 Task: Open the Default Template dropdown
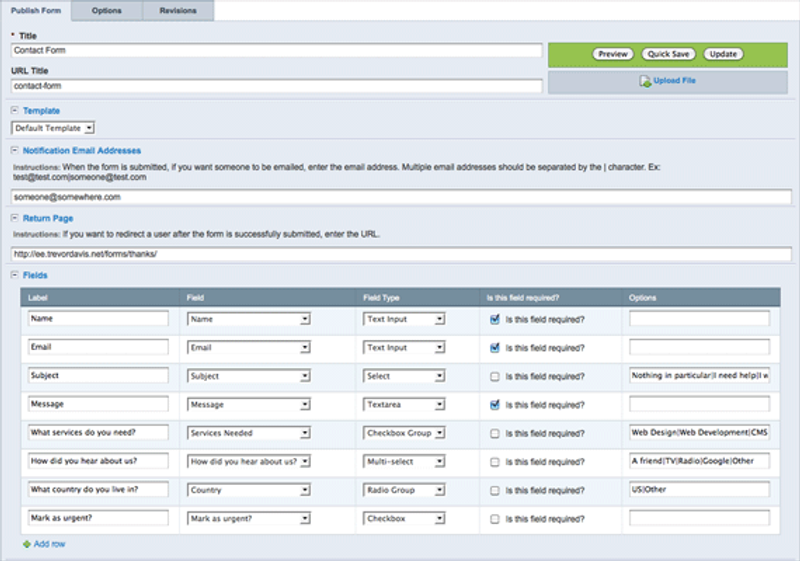tap(53, 128)
